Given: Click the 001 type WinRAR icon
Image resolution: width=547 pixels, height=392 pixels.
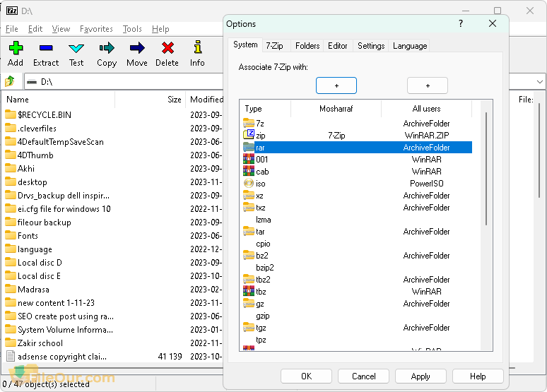Looking at the screenshot, I should 248,159.
